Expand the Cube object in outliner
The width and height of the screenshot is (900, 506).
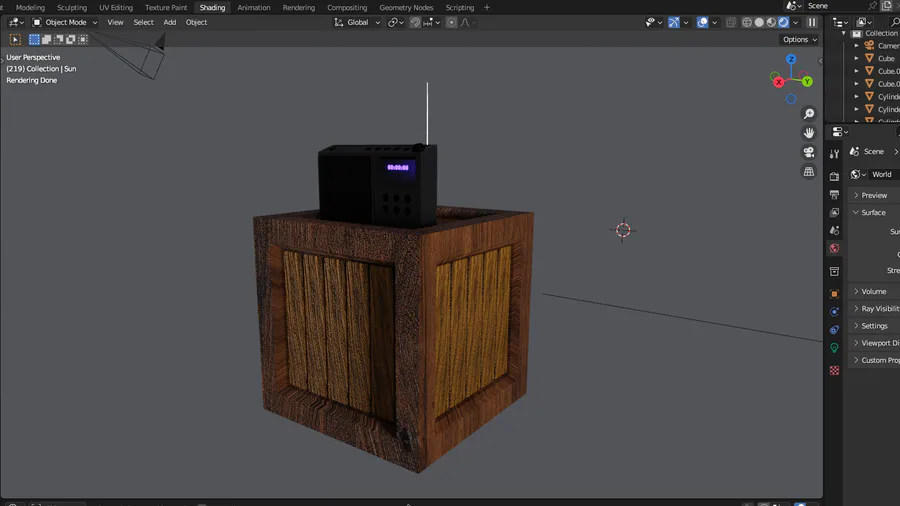click(x=856, y=59)
